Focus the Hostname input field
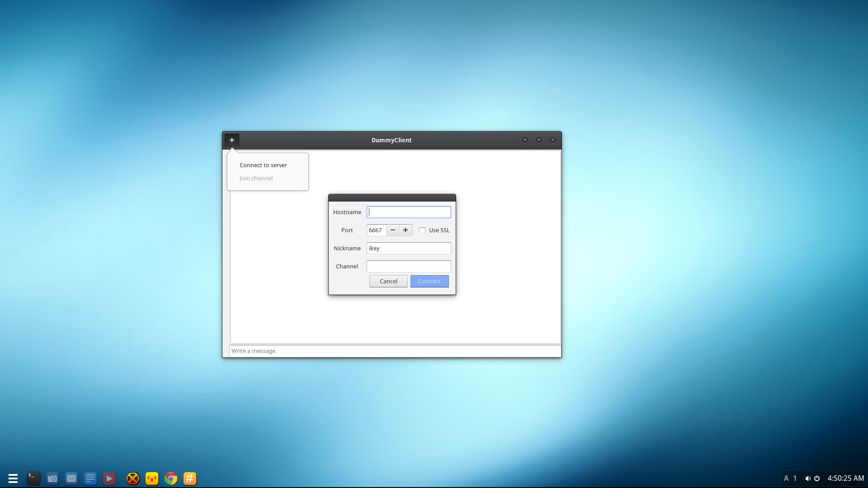Viewport: 868px width, 488px height. (x=409, y=212)
